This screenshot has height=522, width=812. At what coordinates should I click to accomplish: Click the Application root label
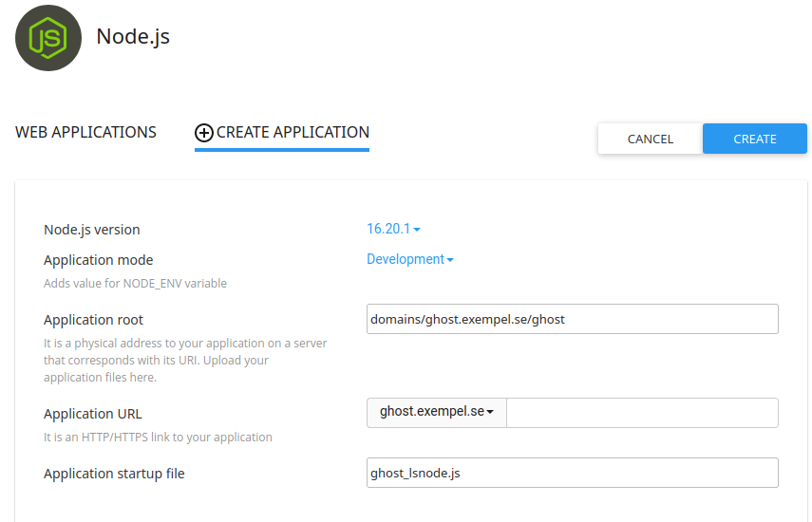coord(93,320)
